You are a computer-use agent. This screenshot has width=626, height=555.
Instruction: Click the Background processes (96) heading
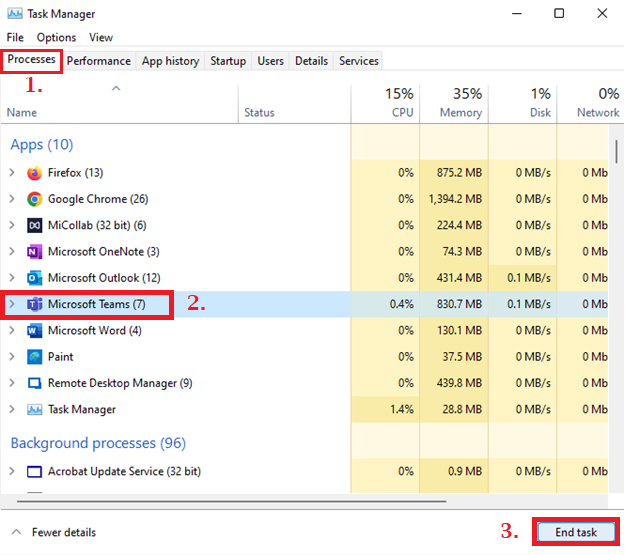click(98, 443)
